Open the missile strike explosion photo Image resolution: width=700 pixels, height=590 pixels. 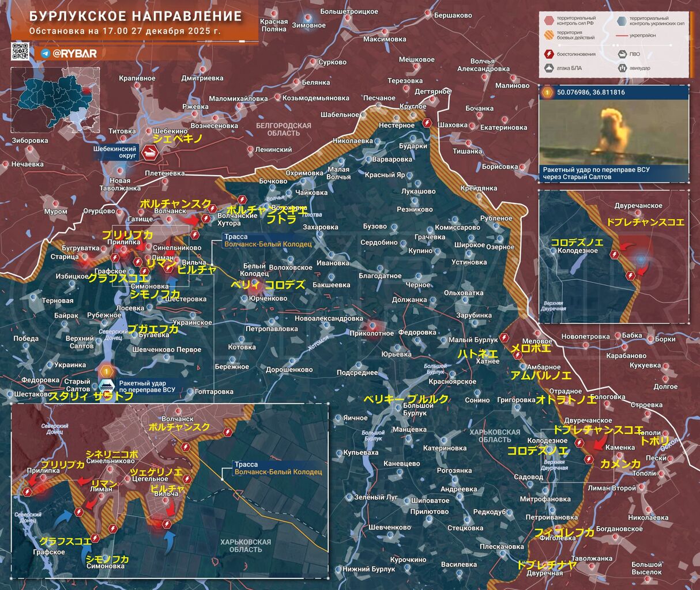point(614,132)
